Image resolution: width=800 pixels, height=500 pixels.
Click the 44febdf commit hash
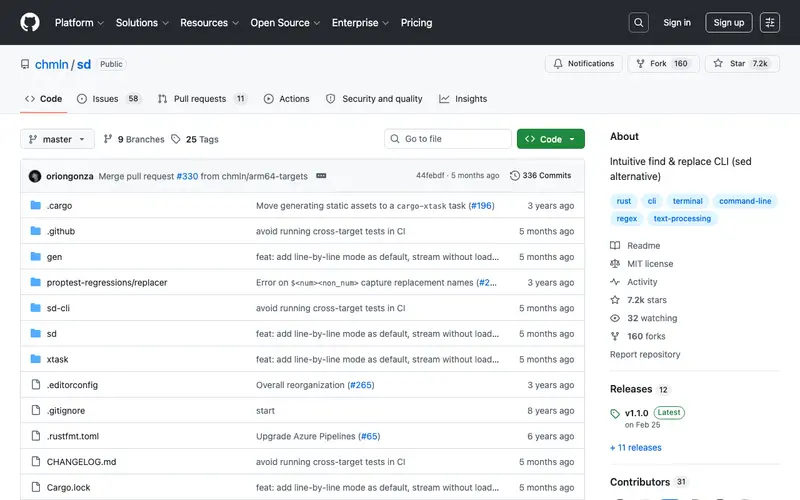coord(430,176)
